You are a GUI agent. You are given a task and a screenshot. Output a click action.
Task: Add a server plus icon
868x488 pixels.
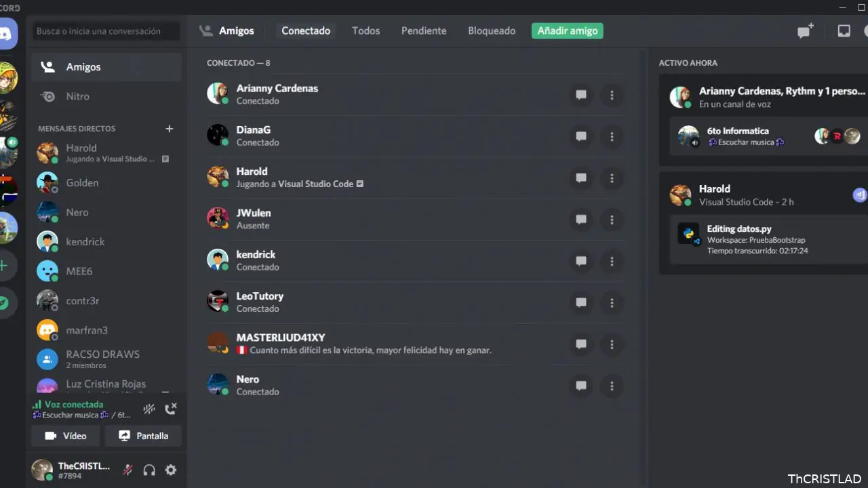pos(5,266)
